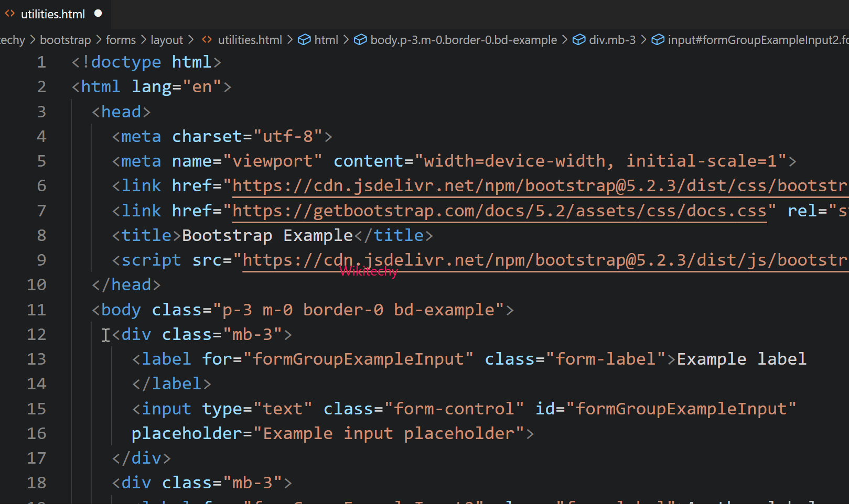The image size is (849, 504).
Task: Click the symbol icon before input#formGroupExampleInput2 breadcrumb
Action: pos(658,39)
